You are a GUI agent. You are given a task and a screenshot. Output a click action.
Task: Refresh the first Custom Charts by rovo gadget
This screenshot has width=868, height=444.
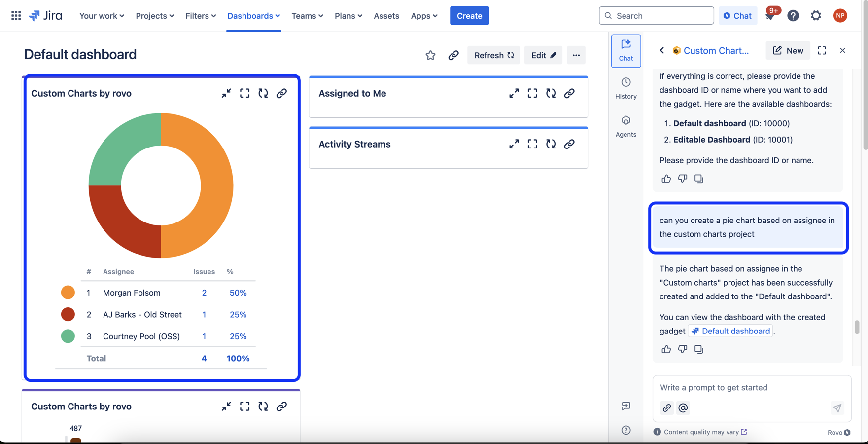coord(263,93)
